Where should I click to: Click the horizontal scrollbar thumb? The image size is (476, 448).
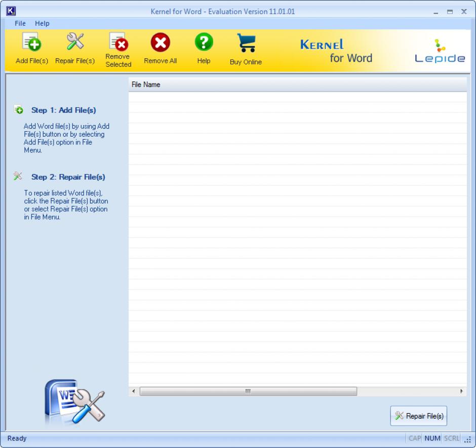(248, 391)
